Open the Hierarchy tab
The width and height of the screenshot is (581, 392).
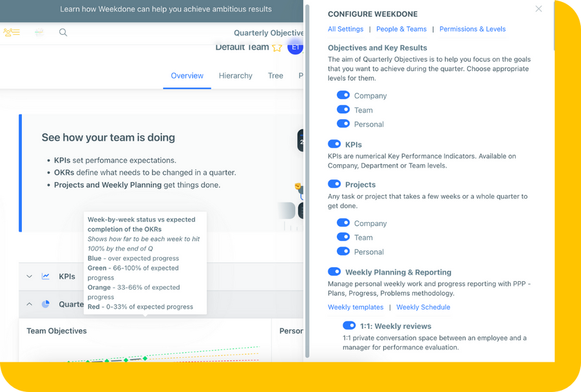(236, 75)
